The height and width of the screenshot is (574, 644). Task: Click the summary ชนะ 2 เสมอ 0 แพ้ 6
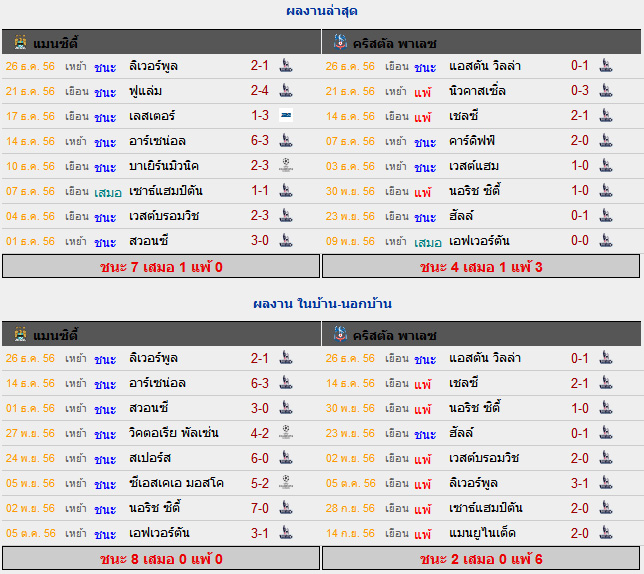(481, 559)
